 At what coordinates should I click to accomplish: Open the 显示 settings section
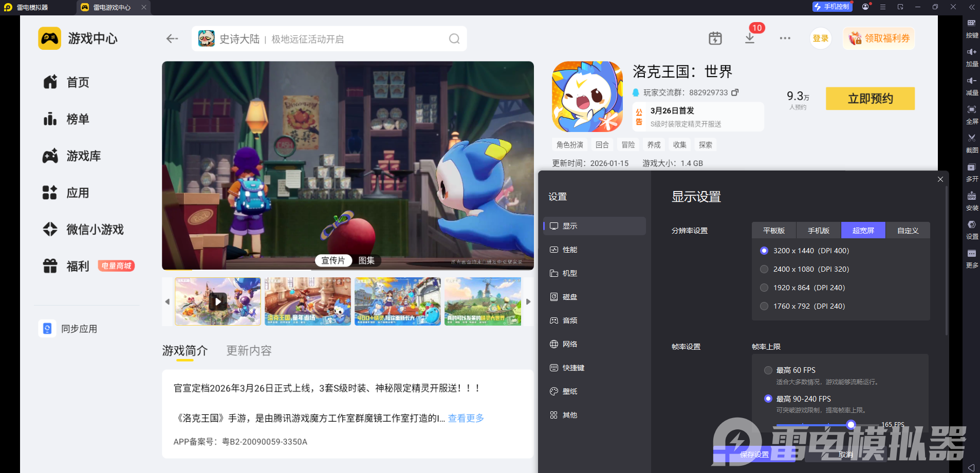(595, 226)
